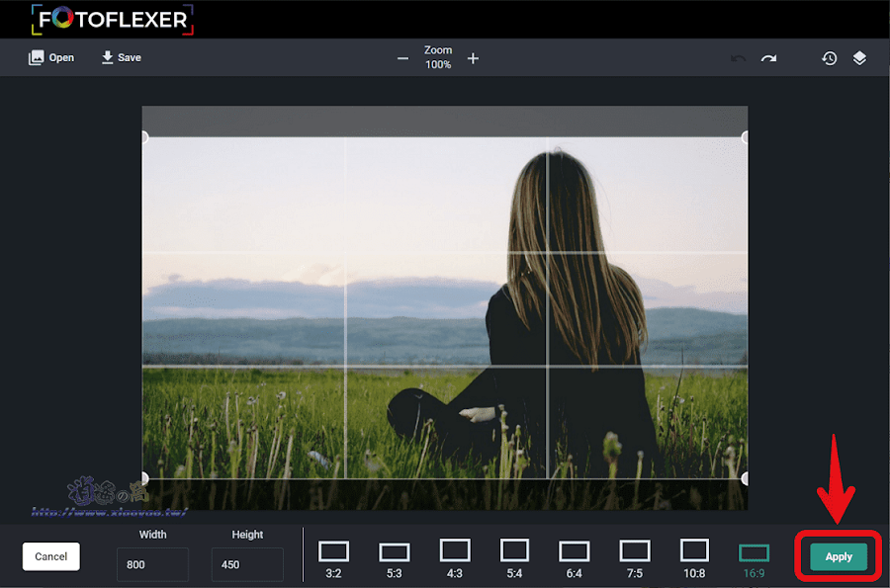
Task: Click the Width input field
Action: (x=151, y=564)
